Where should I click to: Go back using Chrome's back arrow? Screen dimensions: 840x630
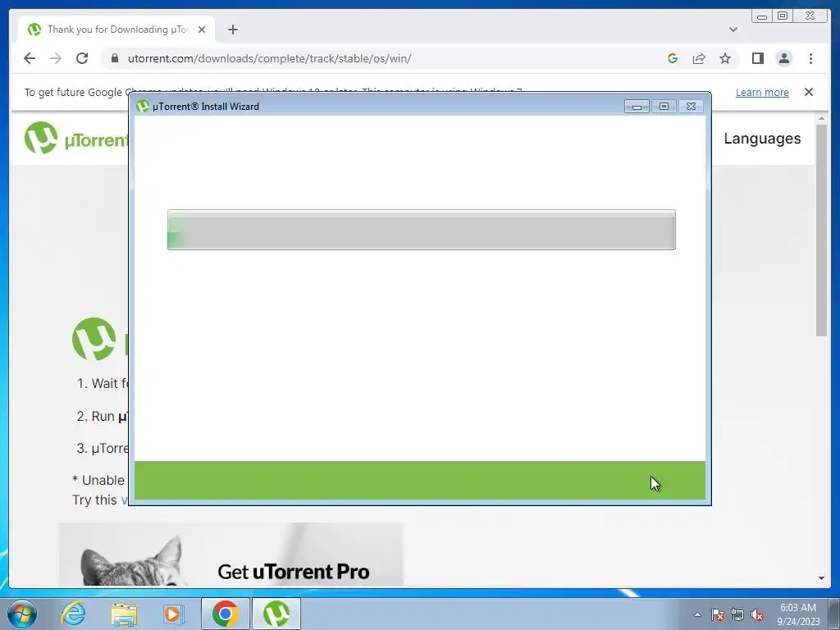(30, 58)
